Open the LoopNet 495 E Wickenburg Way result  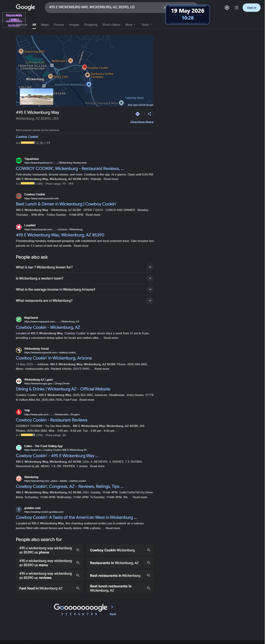tap(60, 235)
